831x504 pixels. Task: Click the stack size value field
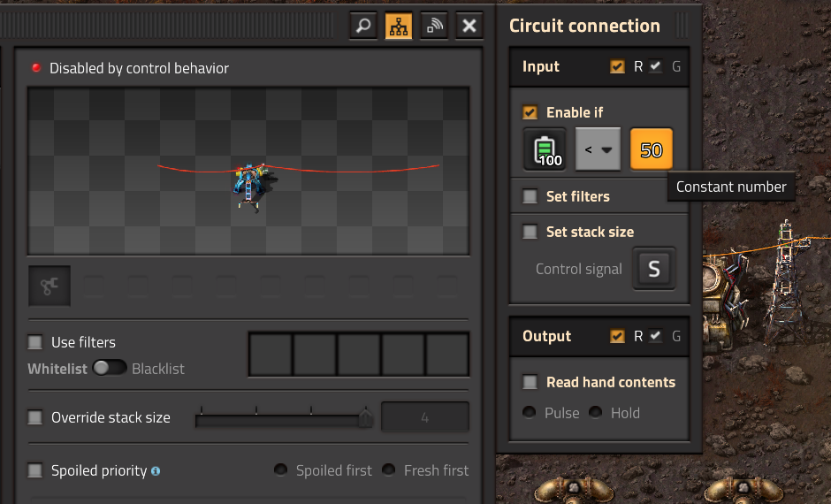[425, 417]
